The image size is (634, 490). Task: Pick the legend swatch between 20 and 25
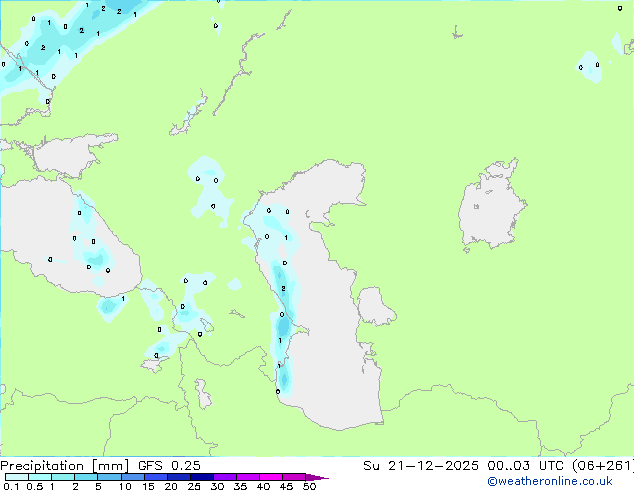[x=179, y=477]
